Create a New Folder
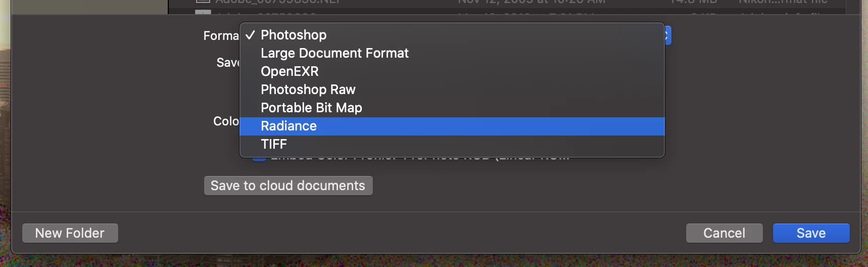868x267 pixels. [x=70, y=233]
